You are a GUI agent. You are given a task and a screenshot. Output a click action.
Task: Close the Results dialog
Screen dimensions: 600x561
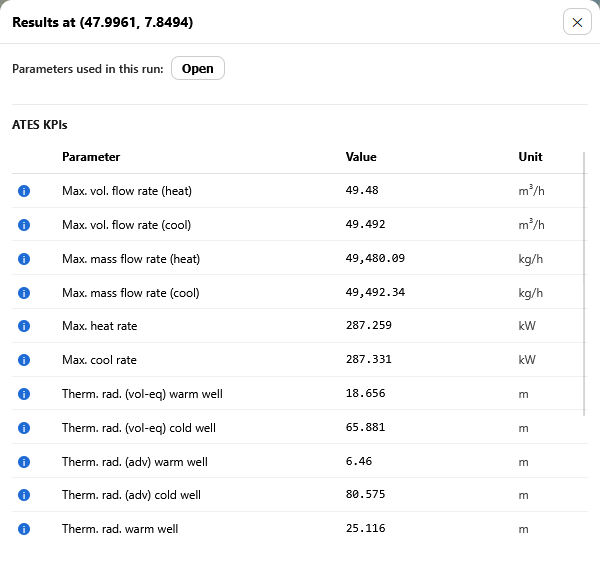tap(577, 22)
